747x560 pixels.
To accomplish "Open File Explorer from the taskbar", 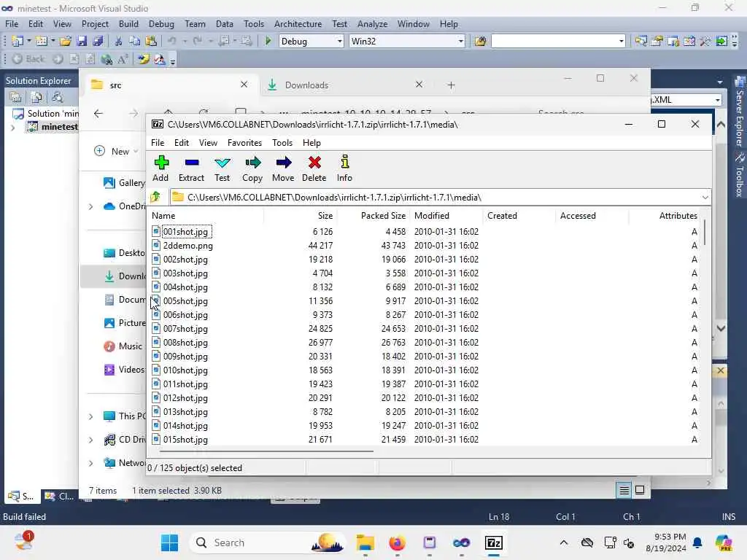I will [365, 542].
